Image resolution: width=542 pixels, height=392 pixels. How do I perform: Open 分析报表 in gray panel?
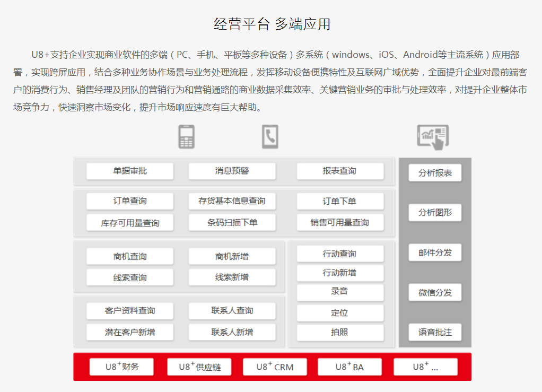(x=435, y=173)
